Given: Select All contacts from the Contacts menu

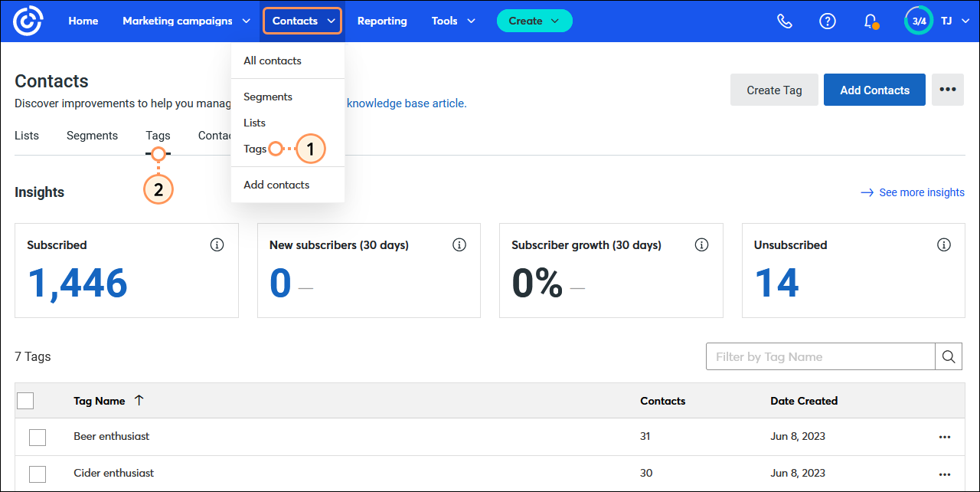Looking at the screenshot, I should [x=272, y=60].
